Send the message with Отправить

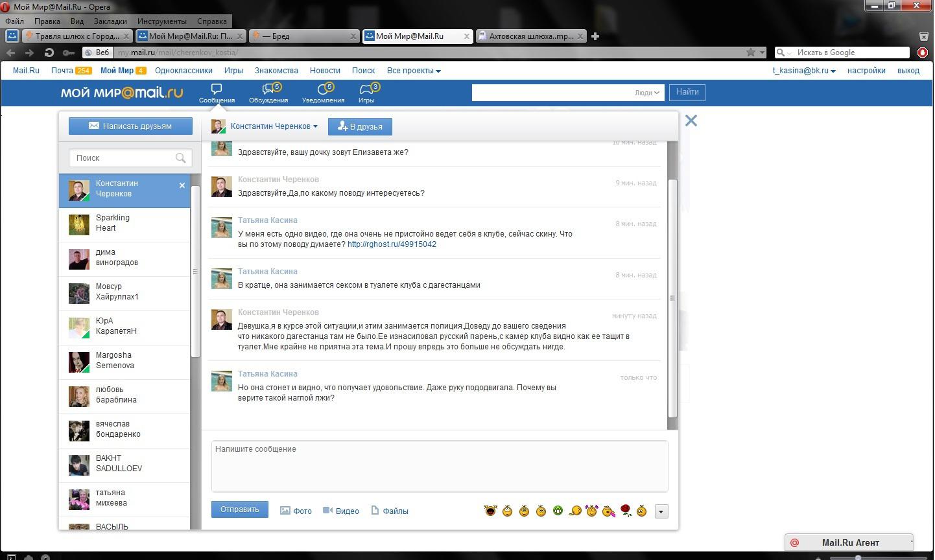tap(239, 509)
